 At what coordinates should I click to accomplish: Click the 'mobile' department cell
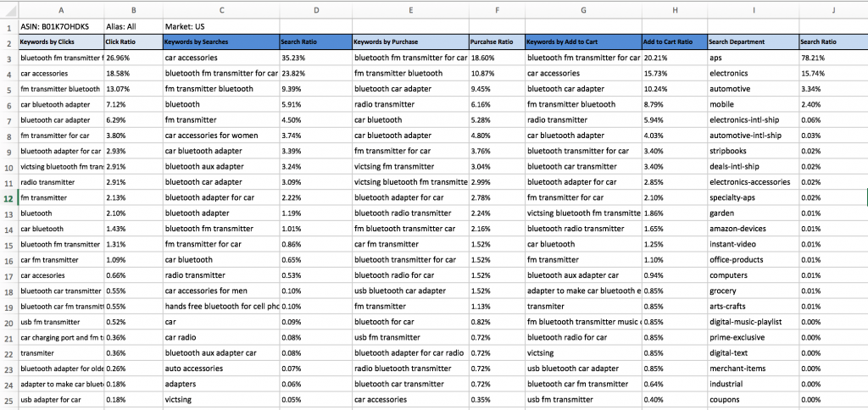754,104
